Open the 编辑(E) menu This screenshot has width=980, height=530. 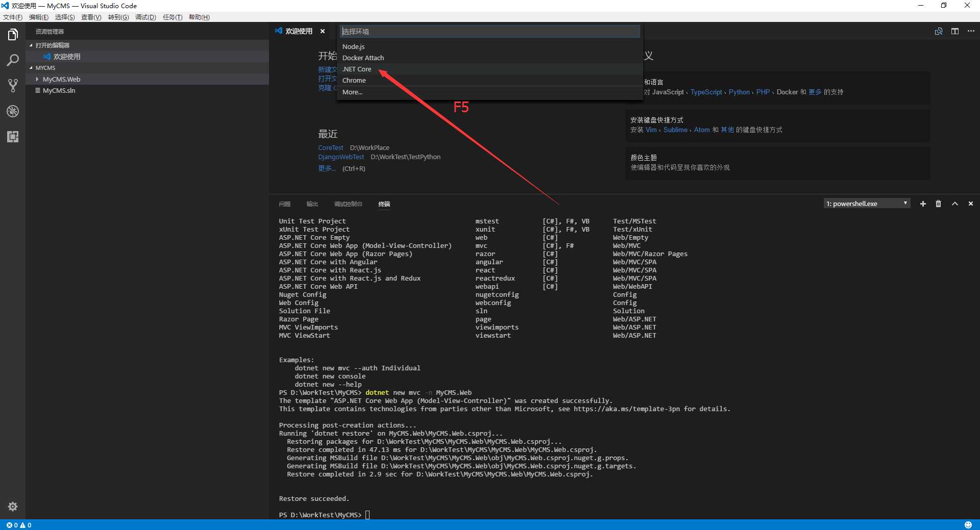(x=39, y=17)
